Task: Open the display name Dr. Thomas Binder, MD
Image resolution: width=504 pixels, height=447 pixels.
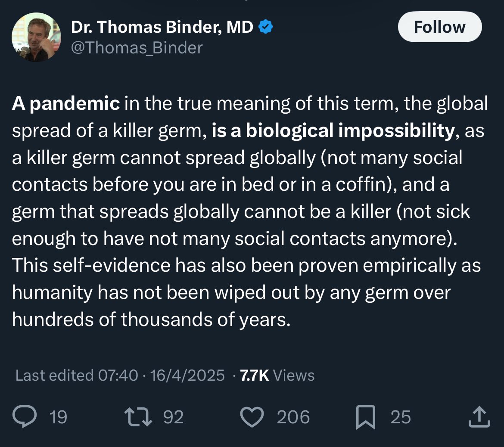Action: coord(162,27)
